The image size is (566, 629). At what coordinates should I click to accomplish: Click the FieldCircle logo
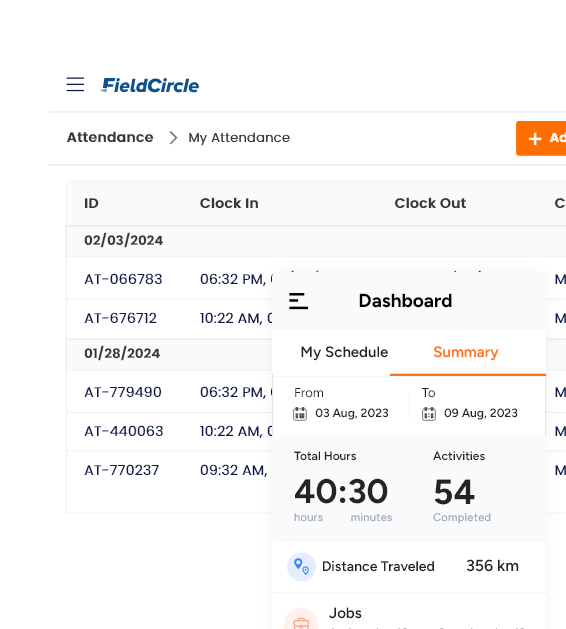(150, 85)
